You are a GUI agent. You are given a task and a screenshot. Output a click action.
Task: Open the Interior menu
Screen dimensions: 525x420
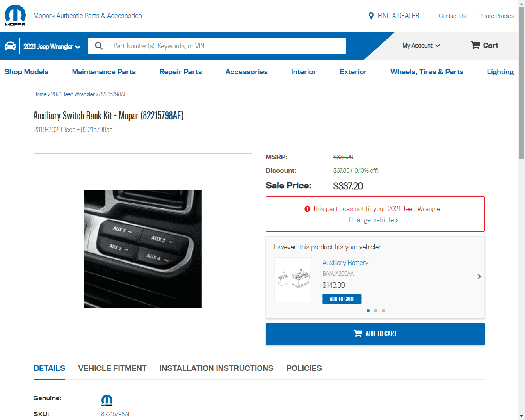tap(304, 72)
